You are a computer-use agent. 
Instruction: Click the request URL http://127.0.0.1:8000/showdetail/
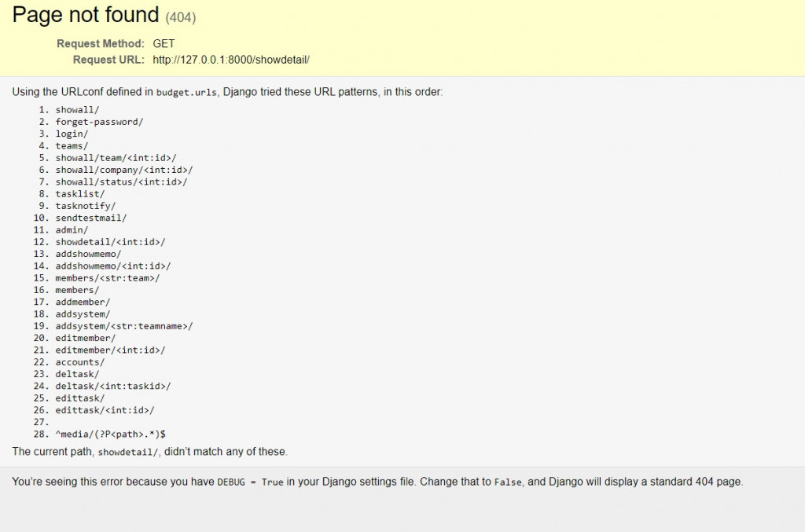pyautogui.click(x=231, y=60)
